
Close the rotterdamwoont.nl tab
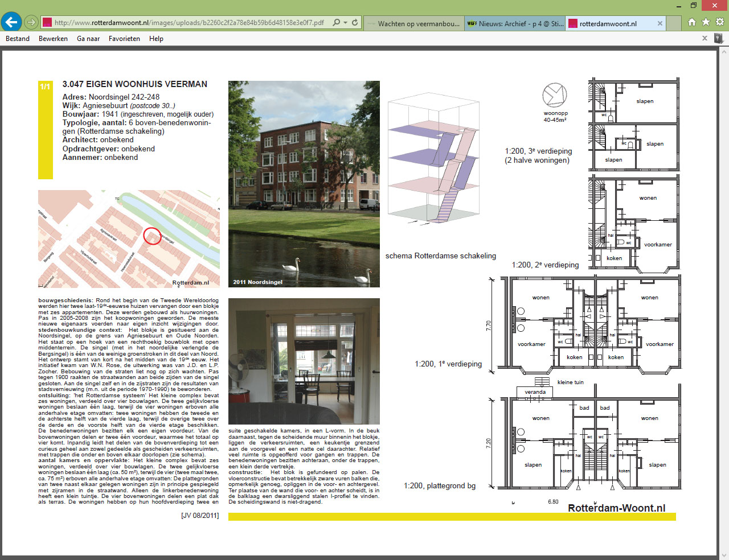click(x=660, y=23)
